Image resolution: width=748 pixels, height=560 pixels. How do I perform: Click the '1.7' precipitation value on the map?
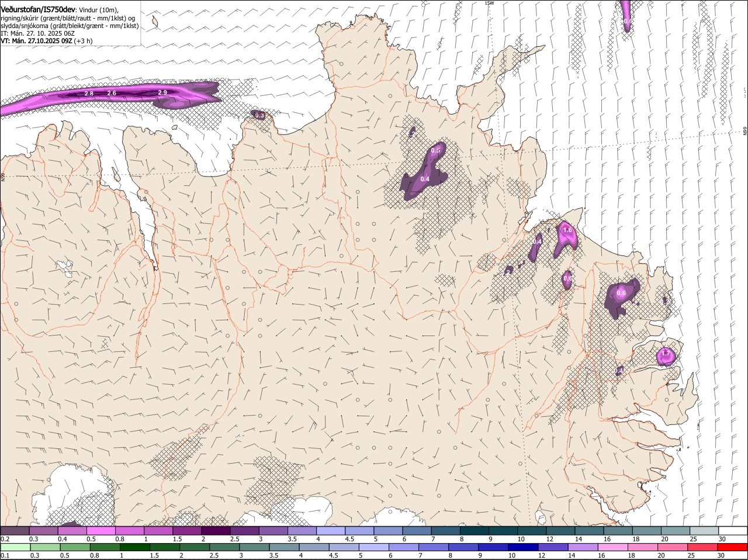click(665, 353)
